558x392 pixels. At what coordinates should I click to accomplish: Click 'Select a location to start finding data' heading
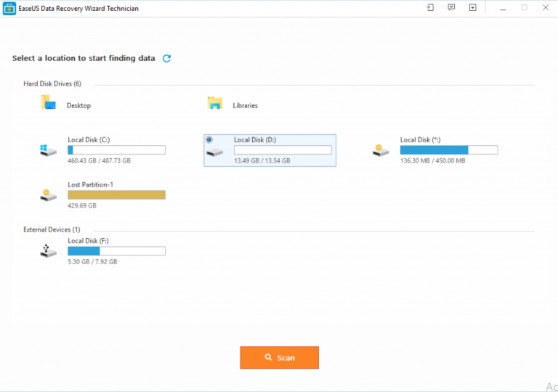tap(84, 58)
